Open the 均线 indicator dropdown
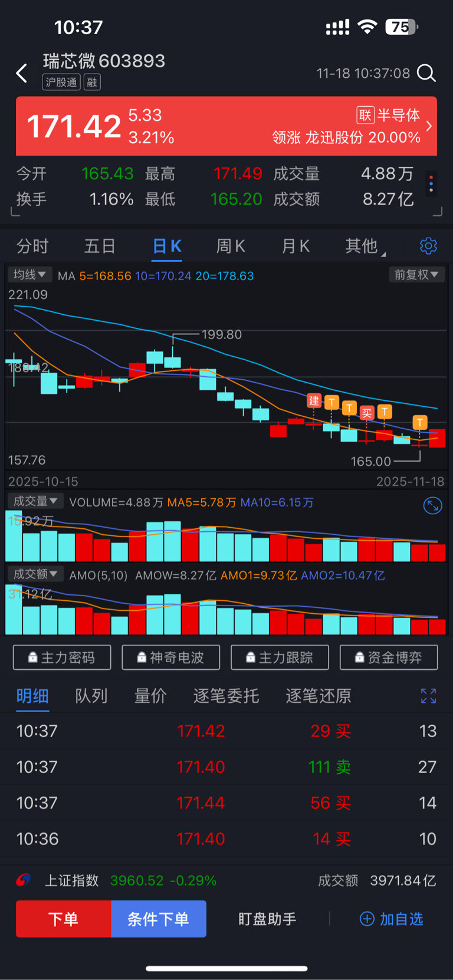Viewport: 453px width, 980px height. (x=29, y=274)
